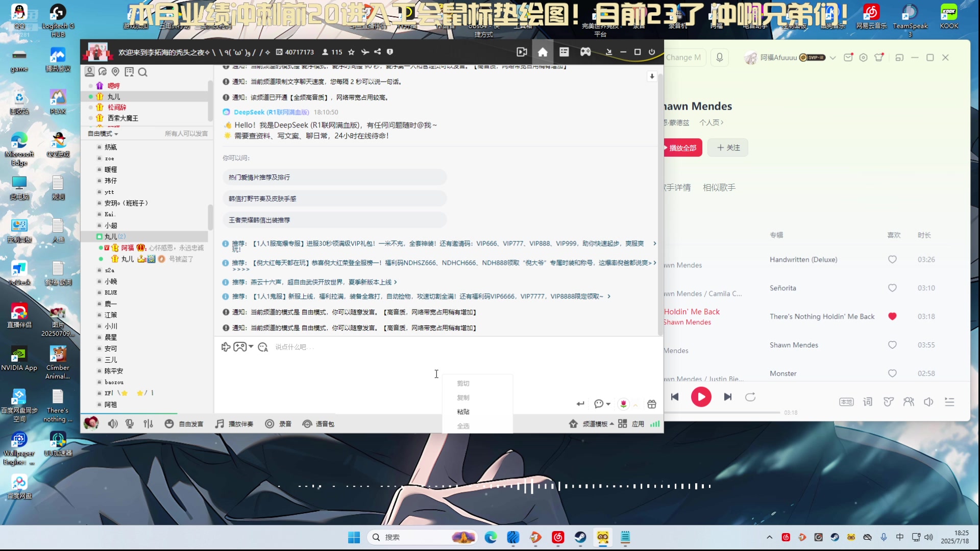This screenshot has height=551, width=980.
Task: Open the 自由模式 mode dropdown
Action: 103,134
